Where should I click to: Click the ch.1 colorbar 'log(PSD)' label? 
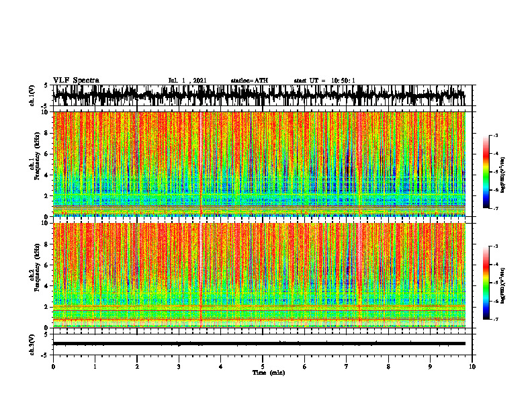click(x=503, y=175)
